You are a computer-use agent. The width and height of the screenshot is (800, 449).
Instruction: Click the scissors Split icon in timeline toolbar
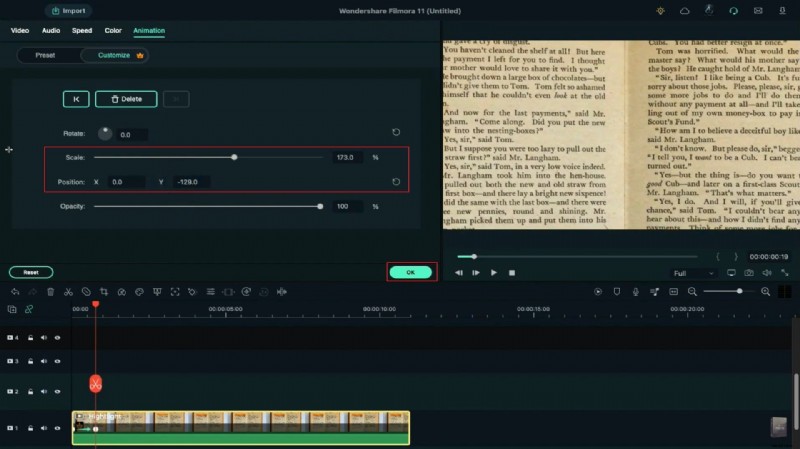[x=67, y=292]
